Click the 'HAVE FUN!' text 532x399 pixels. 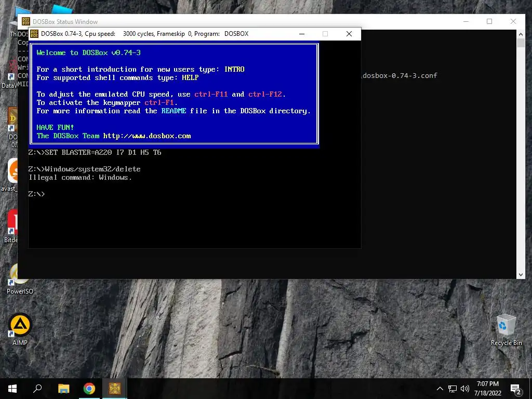coord(55,128)
